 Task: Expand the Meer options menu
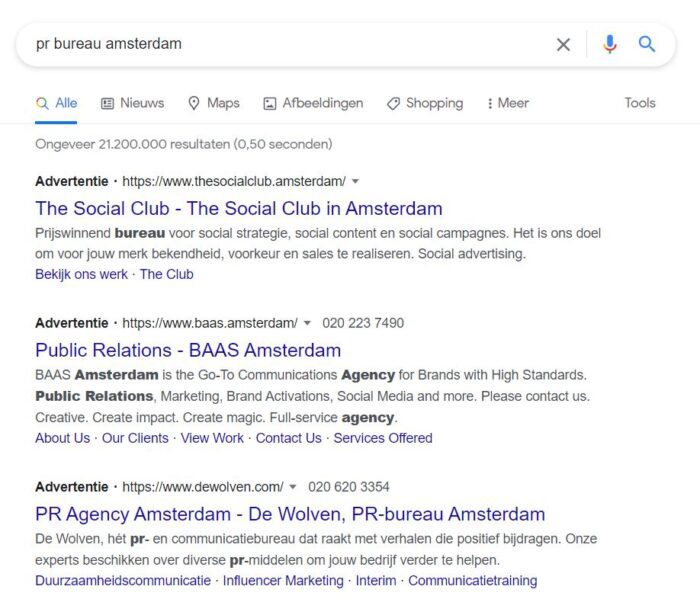[507, 103]
